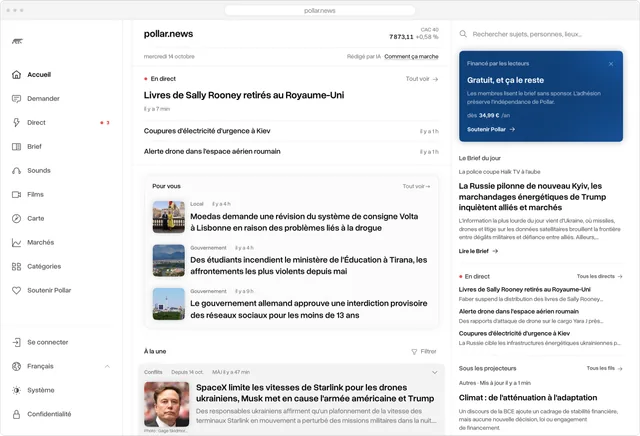Click the Système theme sun icon
Image resolution: width=640 pixels, height=436 pixels.
16,390
